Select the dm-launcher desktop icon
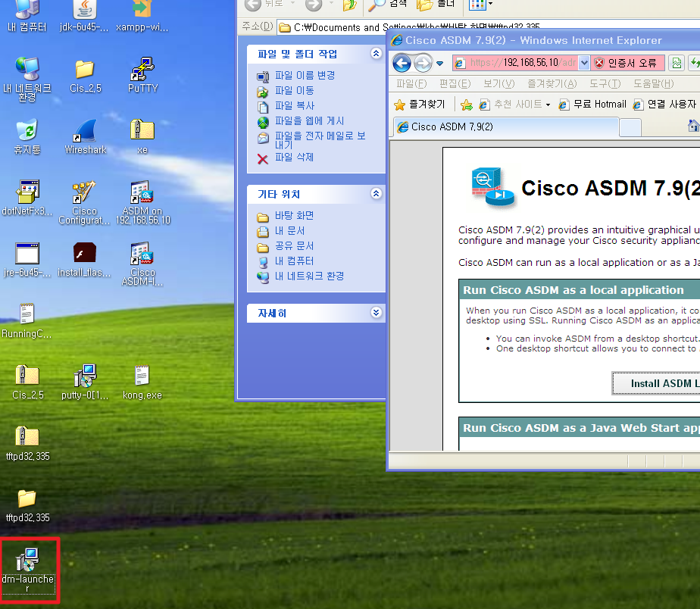The width and height of the screenshot is (700, 609). point(28,570)
